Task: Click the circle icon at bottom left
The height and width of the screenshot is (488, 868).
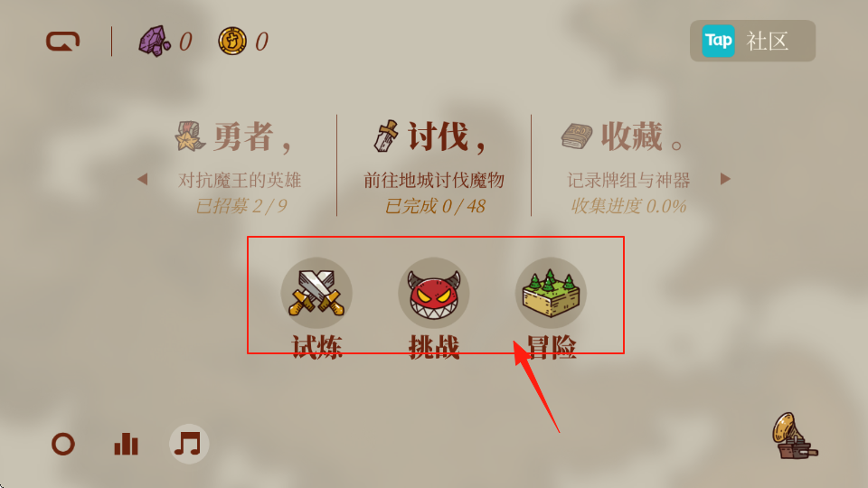Action: [x=63, y=444]
